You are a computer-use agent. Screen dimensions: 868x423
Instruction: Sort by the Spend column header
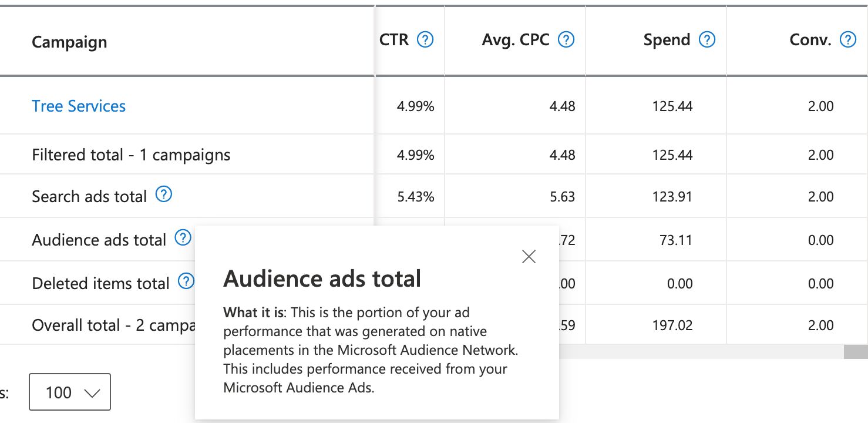tap(667, 39)
